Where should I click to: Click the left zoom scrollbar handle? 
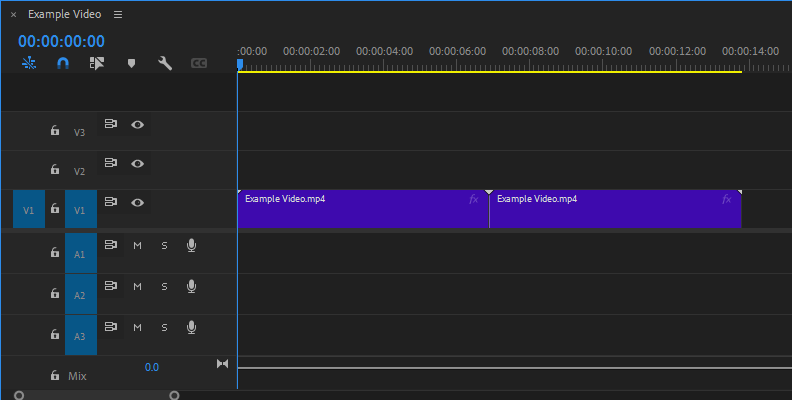(x=18, y=396)
